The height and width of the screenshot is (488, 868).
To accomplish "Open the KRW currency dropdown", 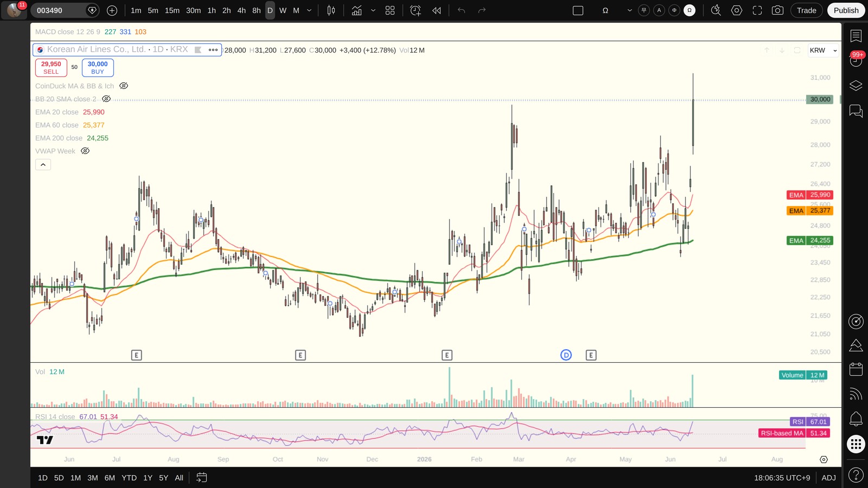I will [823, 50].
